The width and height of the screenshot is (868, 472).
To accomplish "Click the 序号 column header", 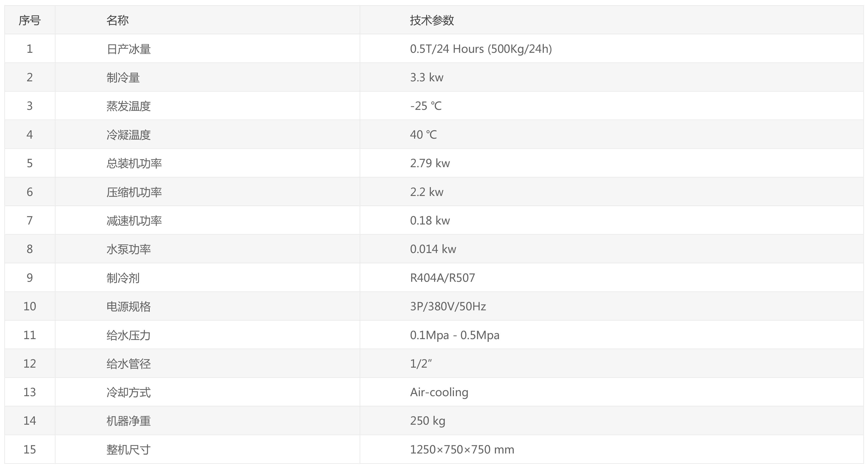I will coord(30,20).
